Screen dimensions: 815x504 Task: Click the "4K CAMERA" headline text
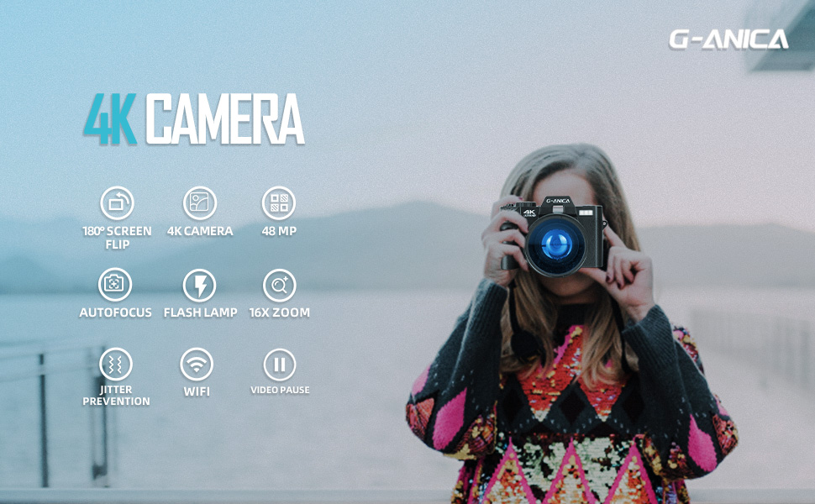coord(194,119)
